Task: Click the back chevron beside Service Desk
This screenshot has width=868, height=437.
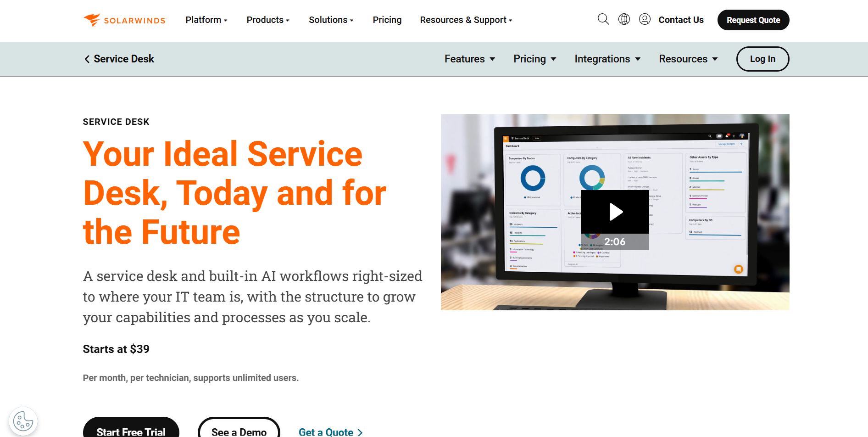Action: pos(87,59)
